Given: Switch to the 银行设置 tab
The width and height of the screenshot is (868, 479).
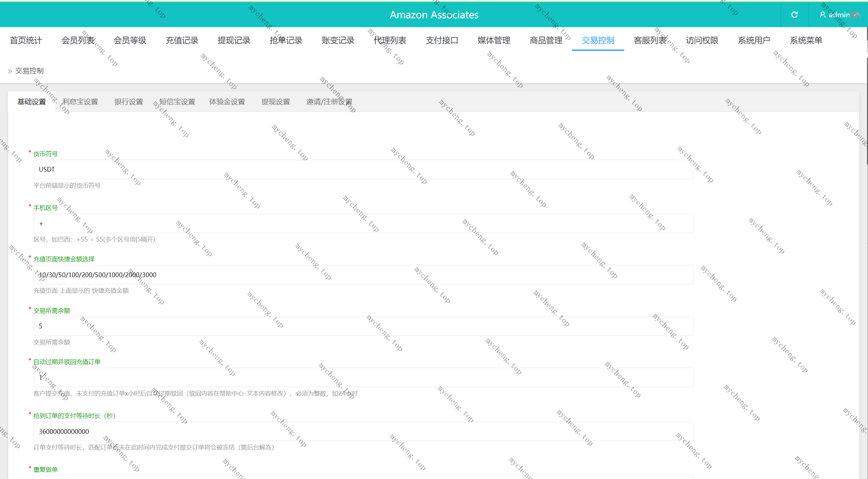Looking at the screenshot, I should (x=129, y=102).
